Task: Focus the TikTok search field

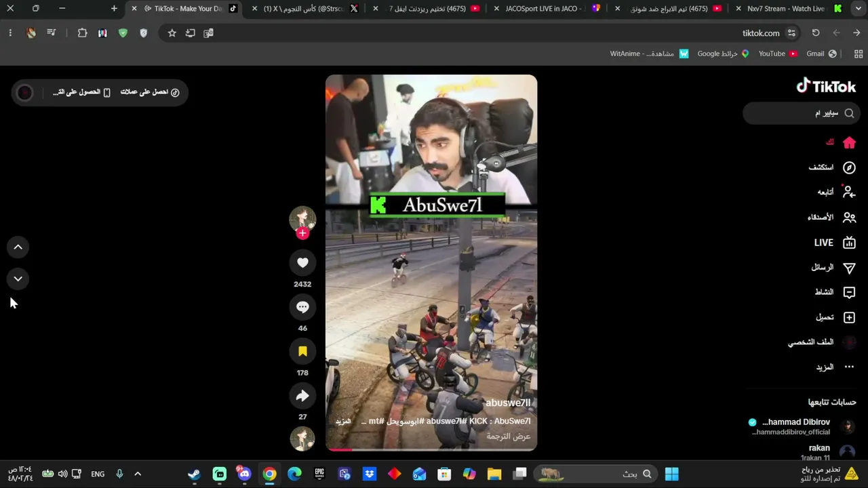Action: coord(802,113)
